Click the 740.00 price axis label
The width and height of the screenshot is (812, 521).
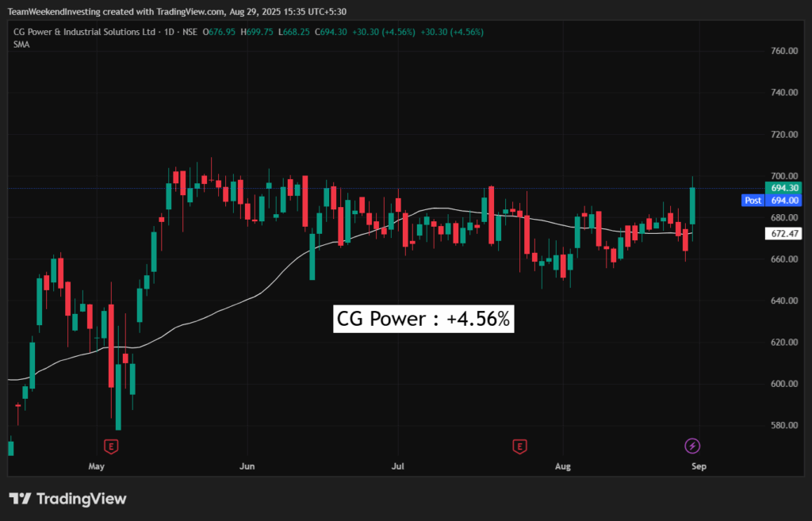click(784, 92)
